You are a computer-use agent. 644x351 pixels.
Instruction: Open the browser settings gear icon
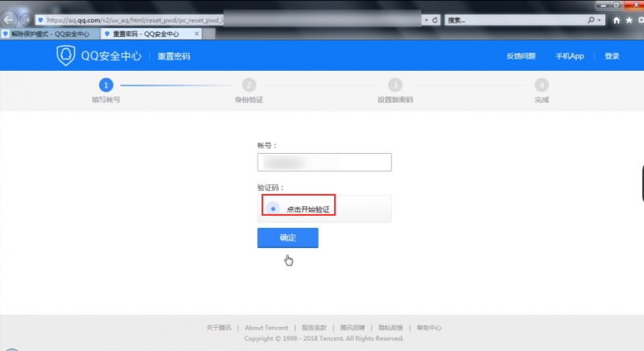click(x=641, y=20)
